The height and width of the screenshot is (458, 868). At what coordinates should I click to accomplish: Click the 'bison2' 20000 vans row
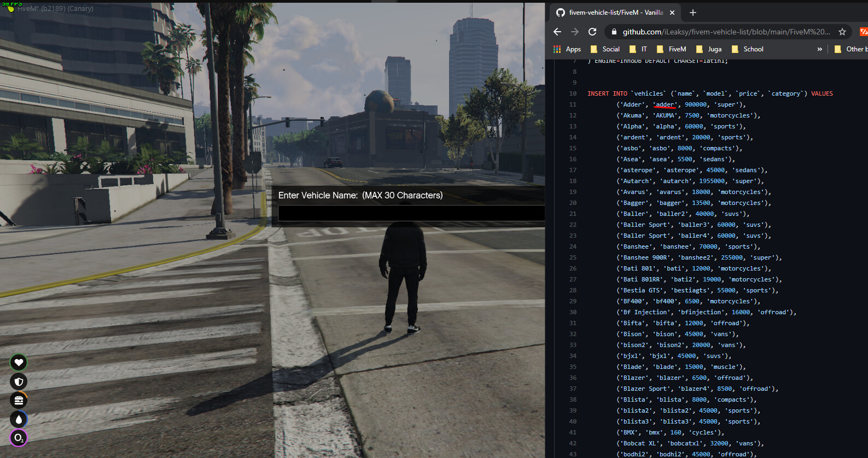click(681, 345)
